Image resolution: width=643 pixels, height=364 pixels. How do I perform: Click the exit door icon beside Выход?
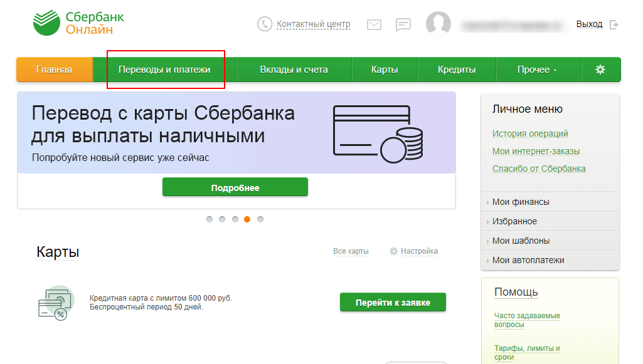(x=614, y=24)
